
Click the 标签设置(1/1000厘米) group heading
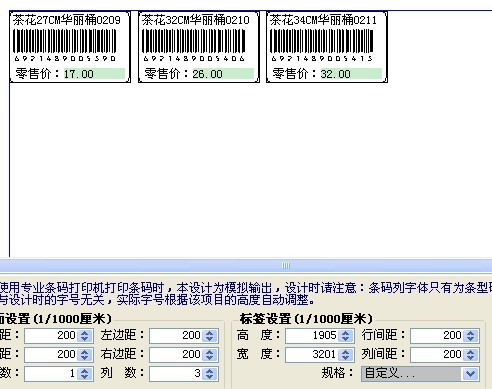click(x=306, y=319)
